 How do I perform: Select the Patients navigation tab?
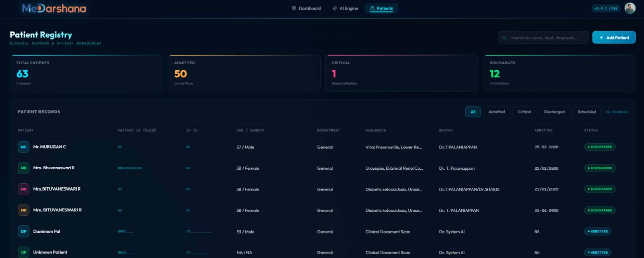tap(381, 8)
